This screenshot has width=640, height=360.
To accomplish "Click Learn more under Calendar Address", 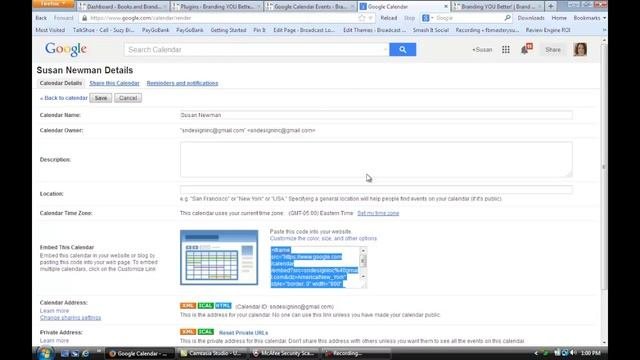I will (54, 311).
